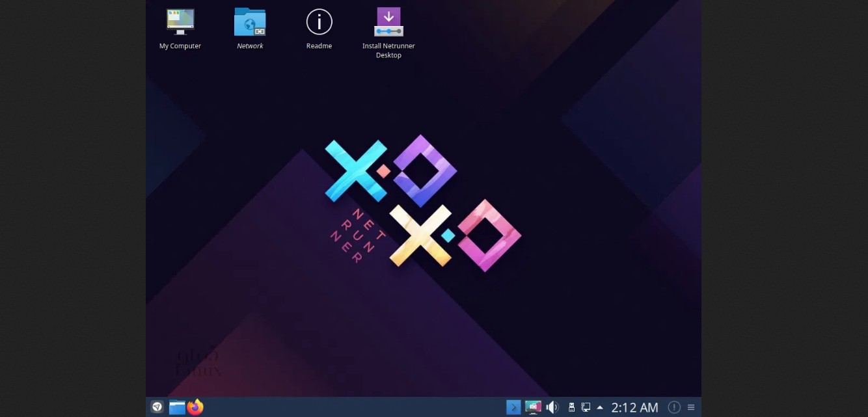The height and width of the screenshot is (417, 868).
Task: Expand the hidden system tray icons
Action: pyautogui.click(x=600, y=408)
